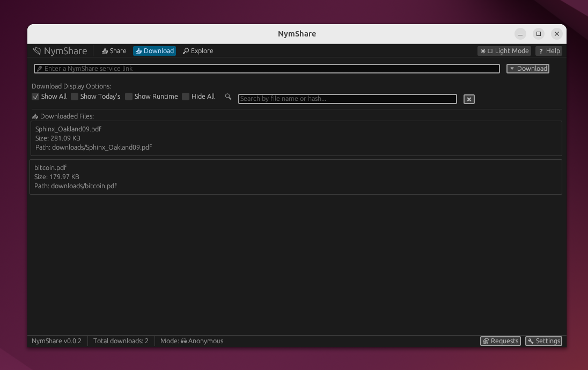Click path downloads/bitcoin.pdf

[x=75, y=186]
